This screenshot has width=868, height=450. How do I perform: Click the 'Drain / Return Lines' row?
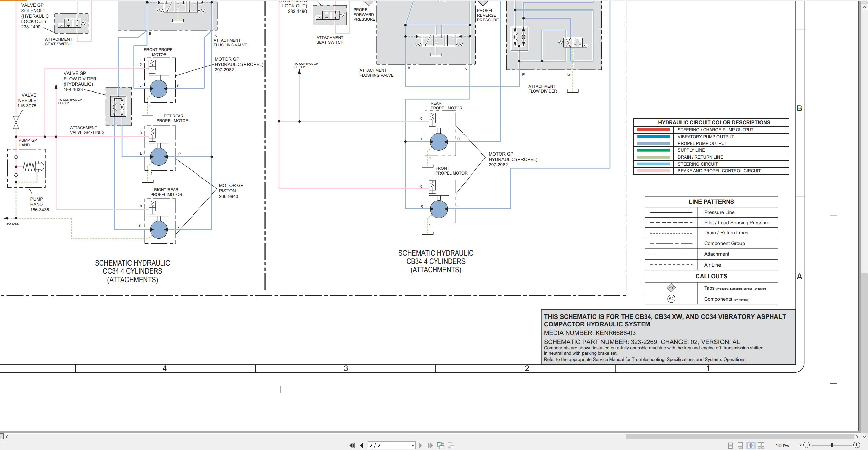pos(711,233)
